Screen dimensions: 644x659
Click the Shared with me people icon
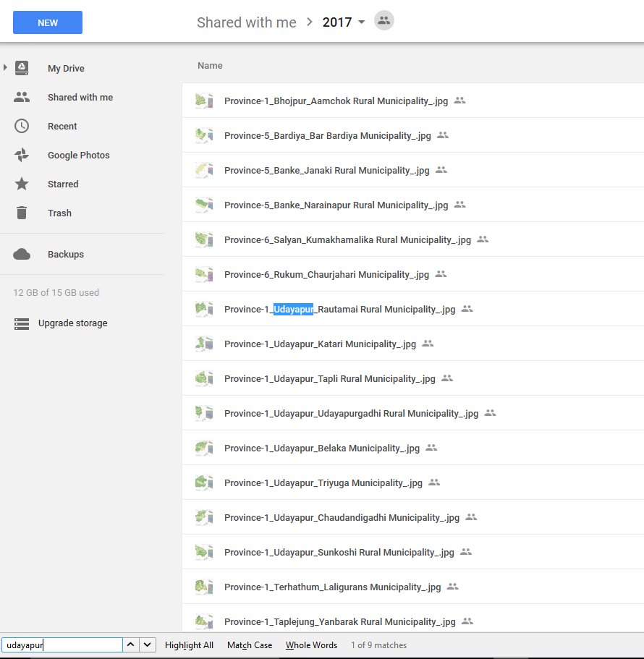tap(22, 97)
